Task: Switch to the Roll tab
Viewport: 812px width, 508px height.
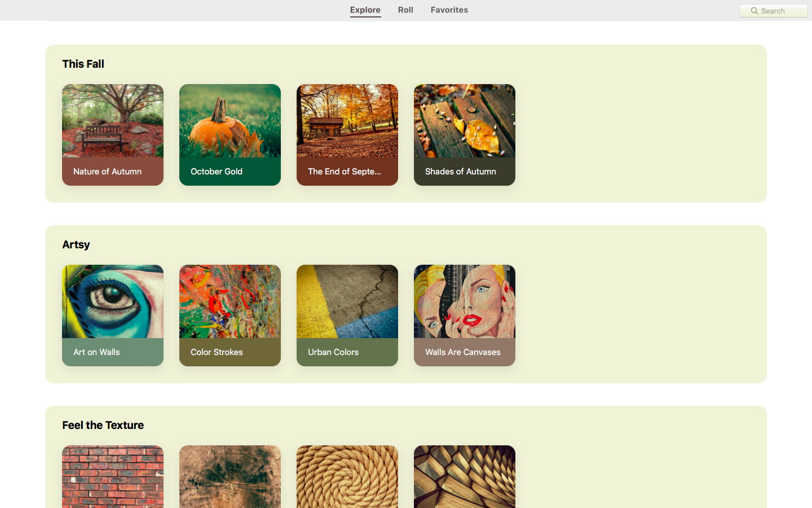Action: [405, 10]
